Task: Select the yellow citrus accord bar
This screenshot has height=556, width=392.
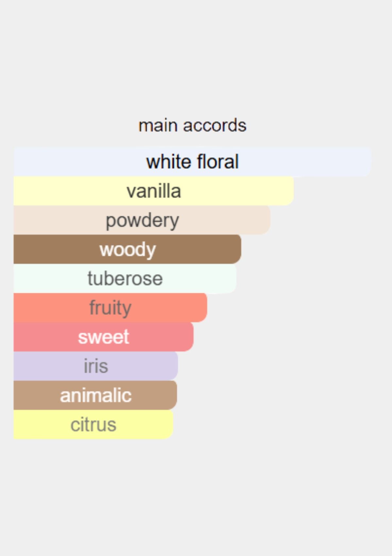Action: coord(93,424)
